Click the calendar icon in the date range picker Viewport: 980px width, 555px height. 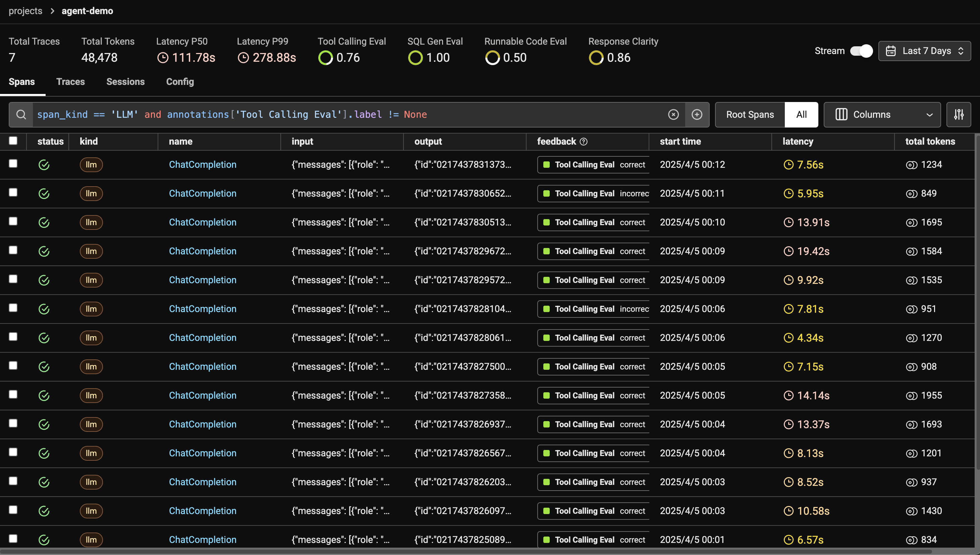click(890, 51)
